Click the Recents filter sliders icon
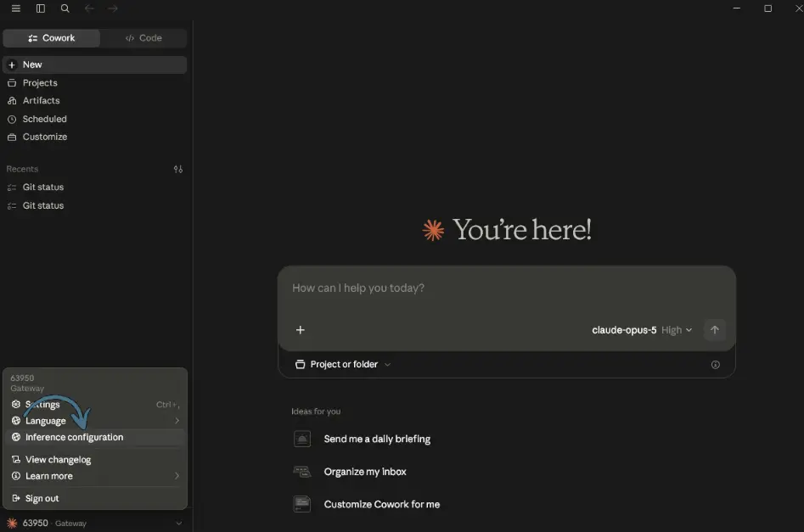804x532 pixels. click(178, 169)
